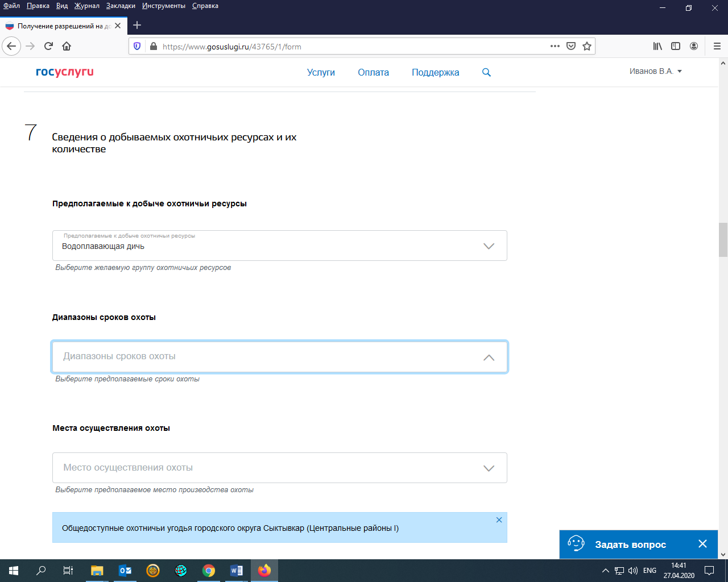
Task: Expand the Водоплавающая дичь dropdown
Action: tap(488, 246)
